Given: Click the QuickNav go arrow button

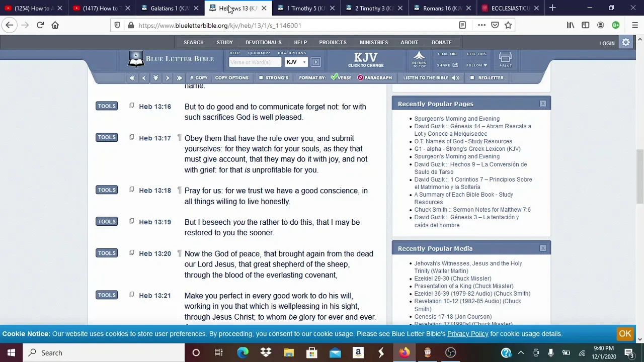Looking at the screenshot, I should 315,62.
